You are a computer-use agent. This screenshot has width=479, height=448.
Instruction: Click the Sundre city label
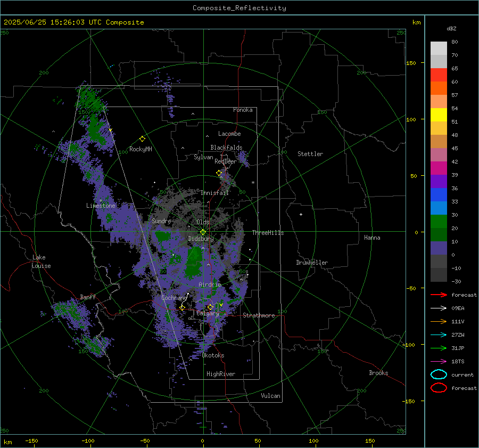161,221
